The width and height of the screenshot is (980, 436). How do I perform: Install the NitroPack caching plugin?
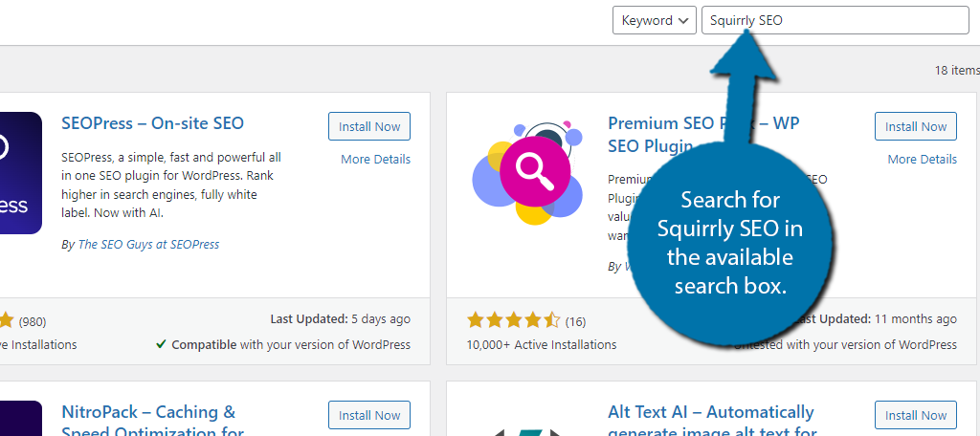pos(369,415)
